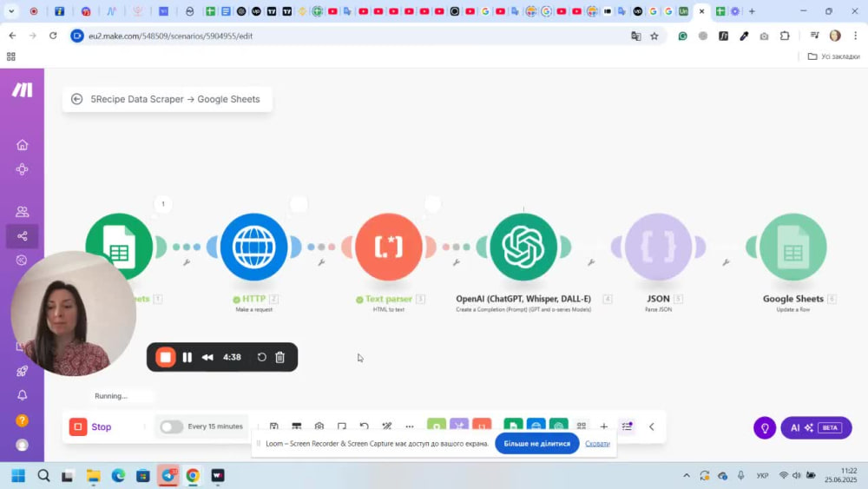Click the HTTP Make a request module
Image resolution: width=868 pixels, height=489 pixels.
[254, 247]
